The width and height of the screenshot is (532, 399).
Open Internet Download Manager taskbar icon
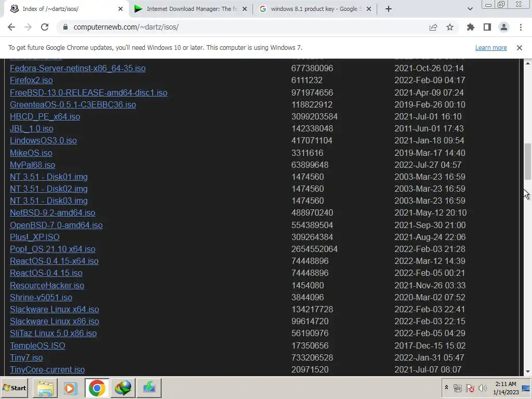[x=123, y=388]
